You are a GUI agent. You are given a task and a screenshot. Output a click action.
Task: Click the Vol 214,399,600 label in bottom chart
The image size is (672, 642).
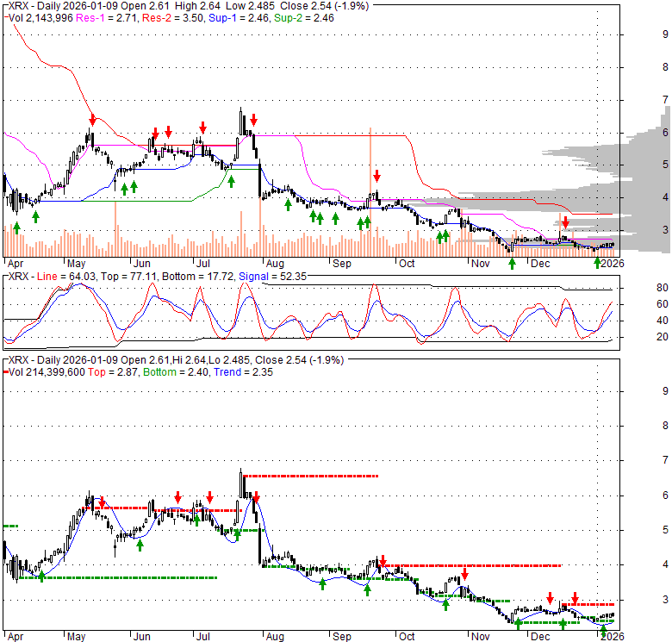pos(47,372)
